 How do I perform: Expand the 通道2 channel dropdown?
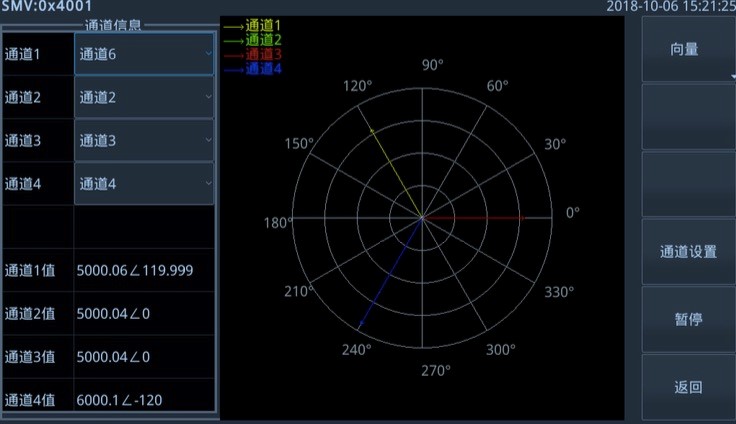pos(144,97)
